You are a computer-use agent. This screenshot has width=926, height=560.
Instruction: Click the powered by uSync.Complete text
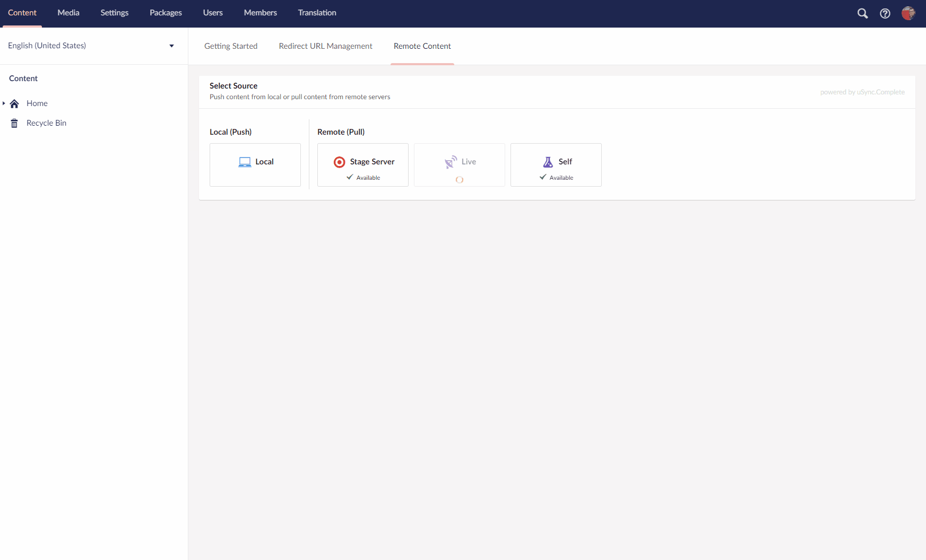pos(862,92)
